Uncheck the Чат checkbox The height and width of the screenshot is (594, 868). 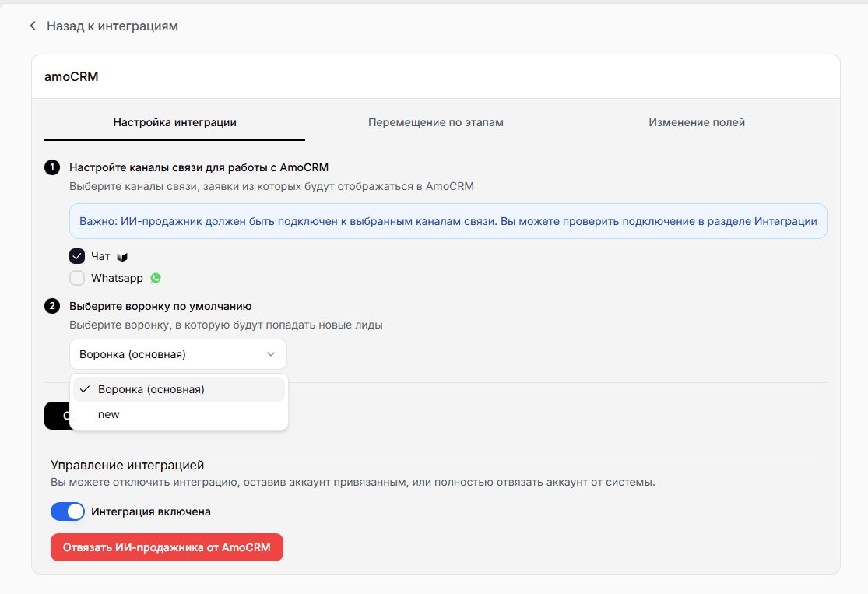click(77, 256)
